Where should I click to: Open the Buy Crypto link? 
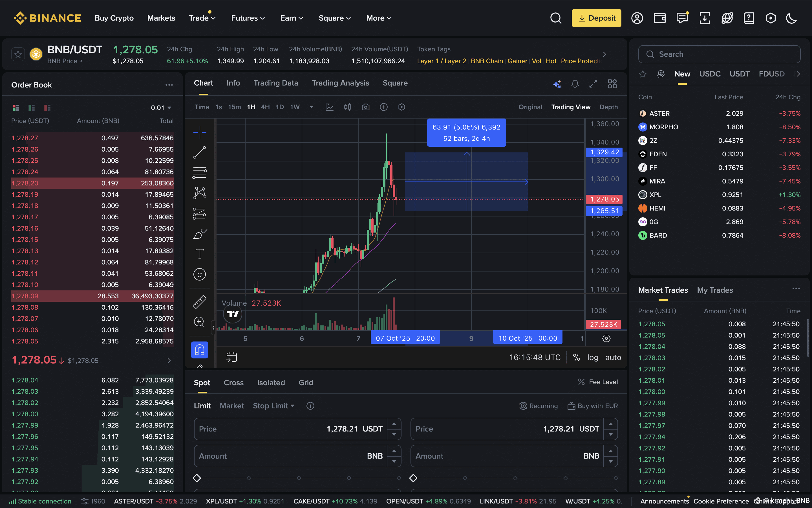[114, 18]
